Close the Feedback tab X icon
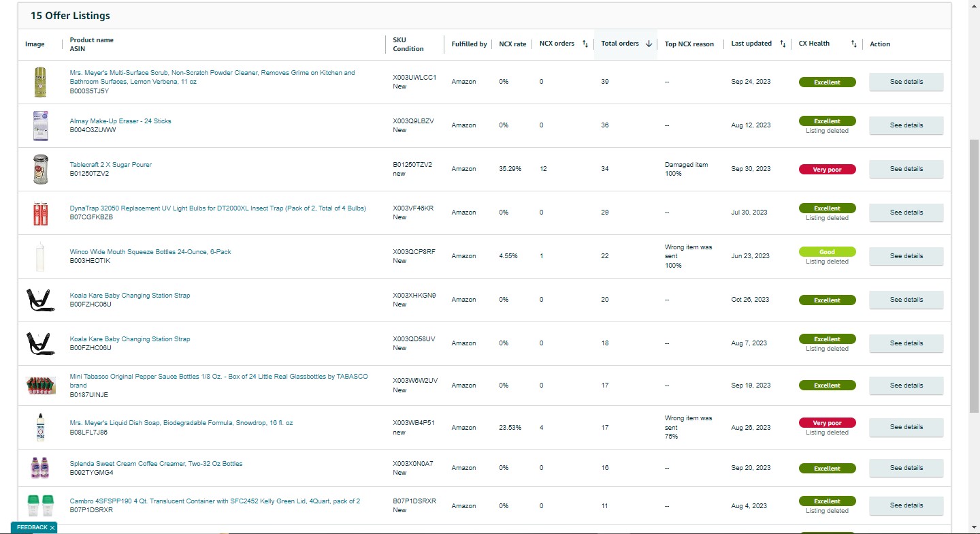The height and width of the screenshot is (534, 980). click(x=52, y=528)
